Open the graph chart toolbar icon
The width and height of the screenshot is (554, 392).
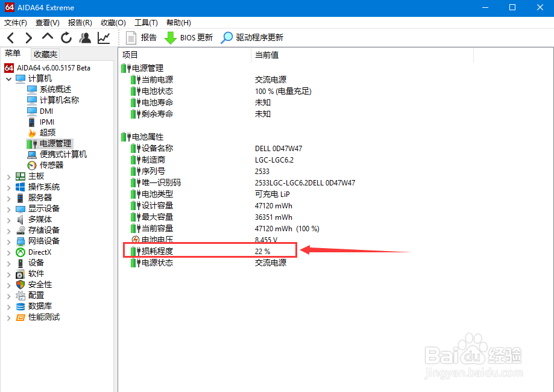(104, 38)
